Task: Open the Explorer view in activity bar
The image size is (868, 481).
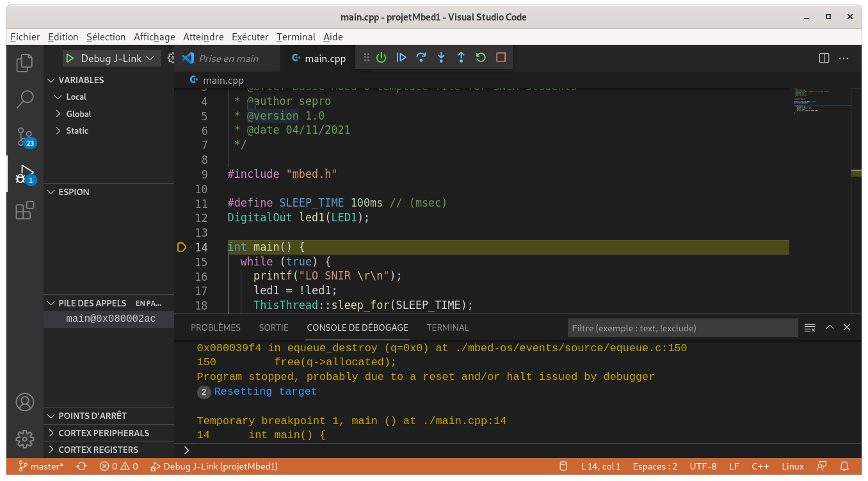Action: (25, 63)
